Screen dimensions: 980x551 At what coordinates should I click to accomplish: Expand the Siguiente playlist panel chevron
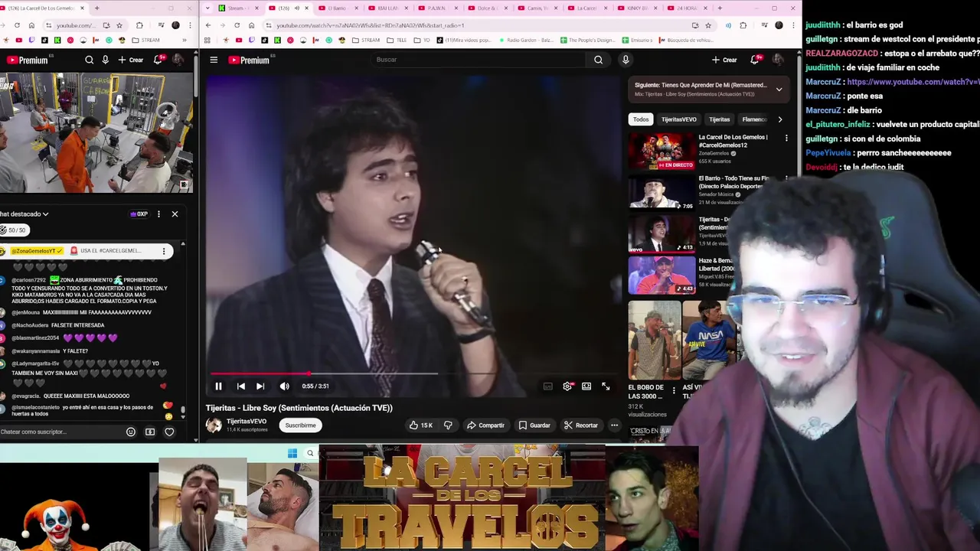[x=779, y=90]
